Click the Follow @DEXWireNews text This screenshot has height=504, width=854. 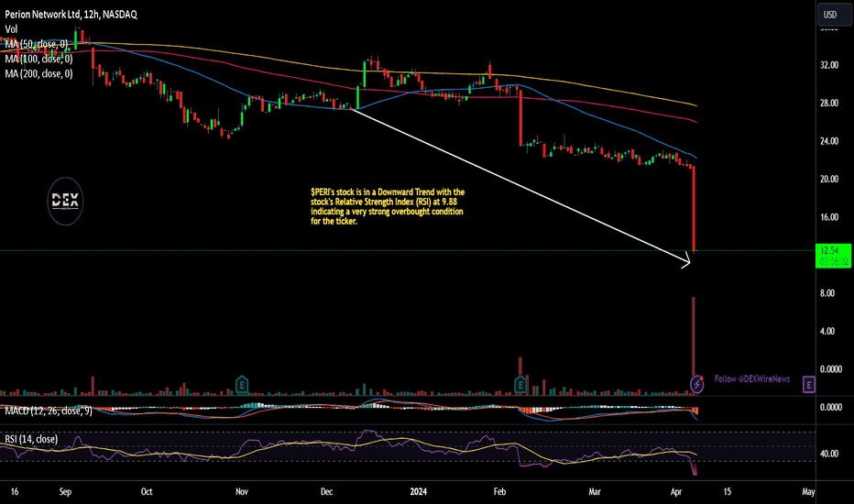pos(752,378)
